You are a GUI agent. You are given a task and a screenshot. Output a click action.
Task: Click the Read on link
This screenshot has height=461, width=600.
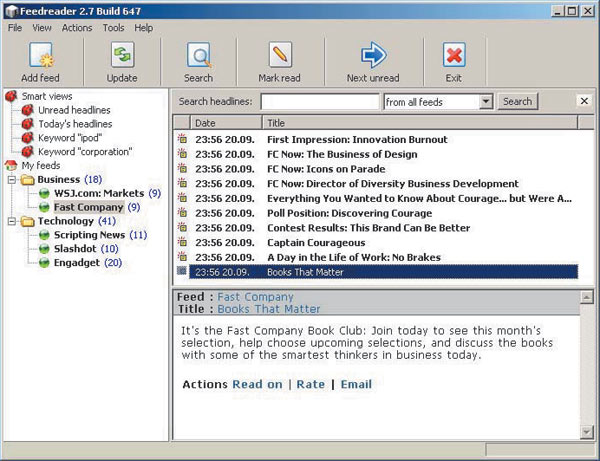click(x=257, y=384)
